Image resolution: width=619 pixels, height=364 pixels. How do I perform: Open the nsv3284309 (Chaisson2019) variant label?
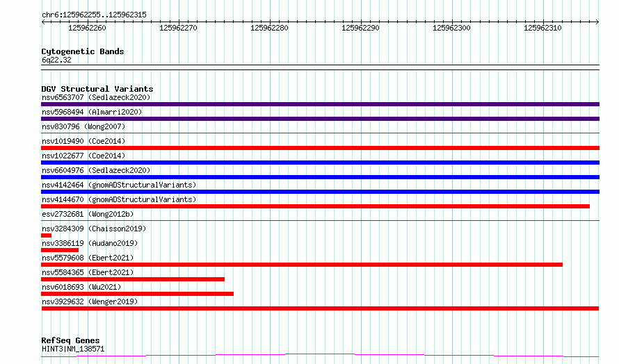pos(94,229)
